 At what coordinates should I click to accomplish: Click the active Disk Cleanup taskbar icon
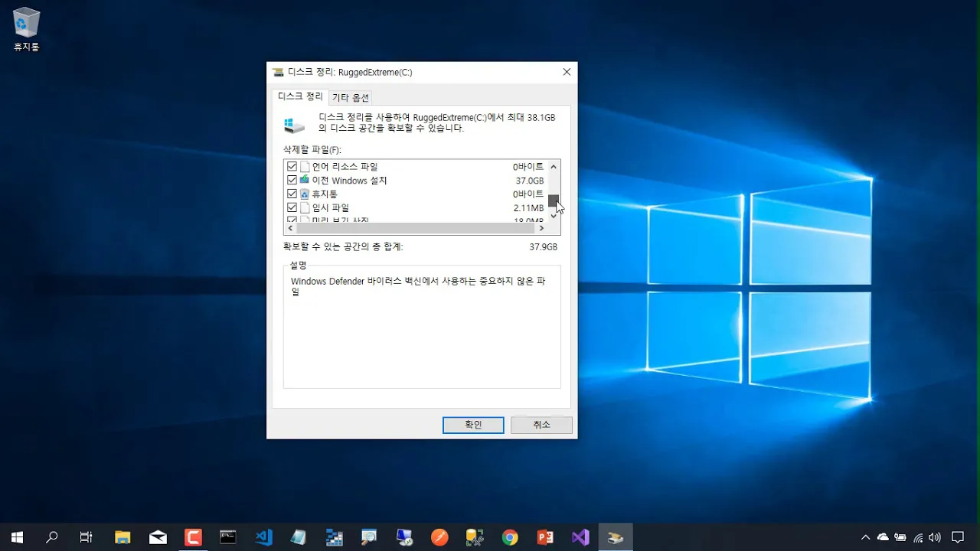point(616,537)
